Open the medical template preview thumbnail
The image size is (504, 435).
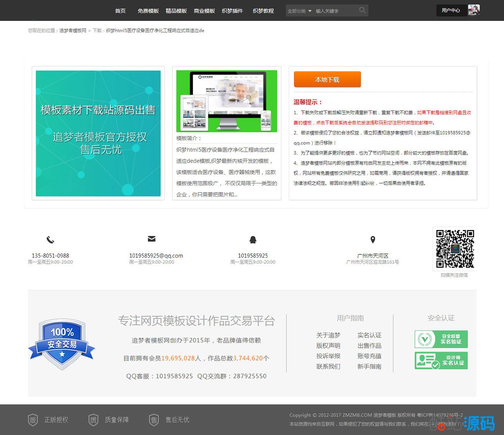pyautogui.click(x=226, y=101)
